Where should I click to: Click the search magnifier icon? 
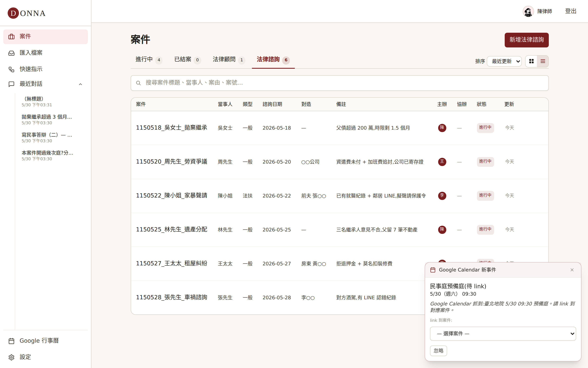point(138,83)
